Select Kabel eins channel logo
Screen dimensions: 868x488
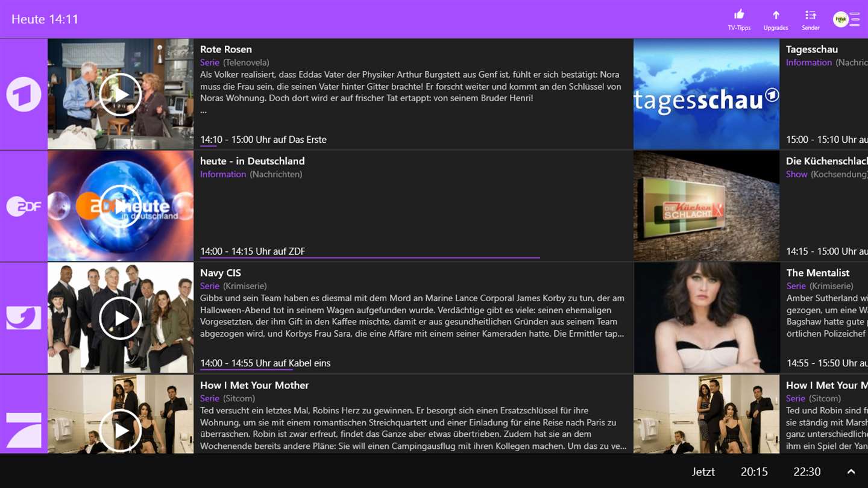[24, 318]
